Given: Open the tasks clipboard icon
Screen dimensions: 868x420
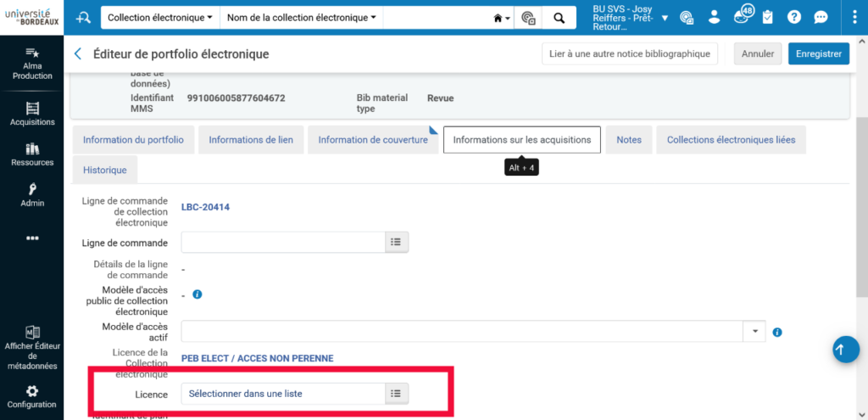Looking at the screenshot, I should [768, 17].
